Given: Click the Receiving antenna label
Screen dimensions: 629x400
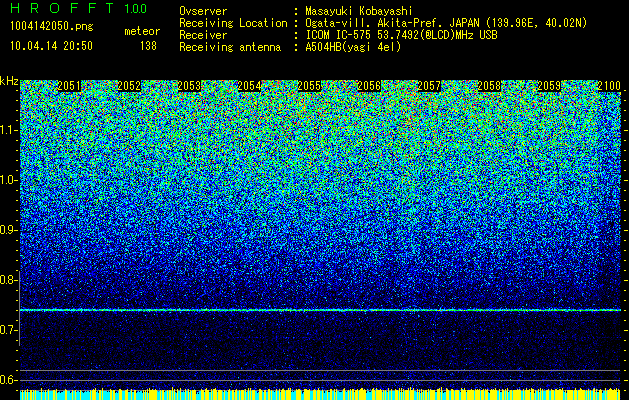Looking at the screenshot, I should tap(230, 47).
